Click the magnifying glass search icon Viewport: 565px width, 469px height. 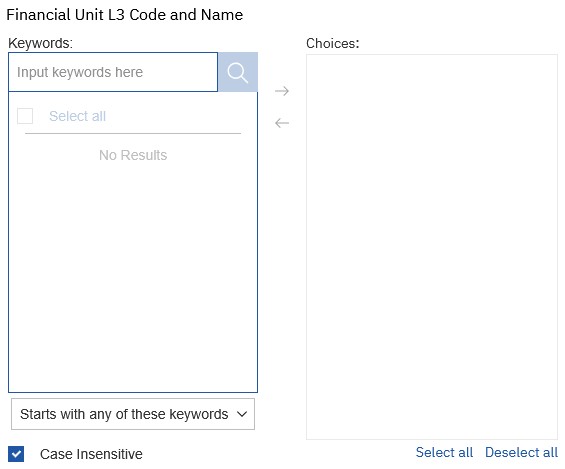(238, 72)
